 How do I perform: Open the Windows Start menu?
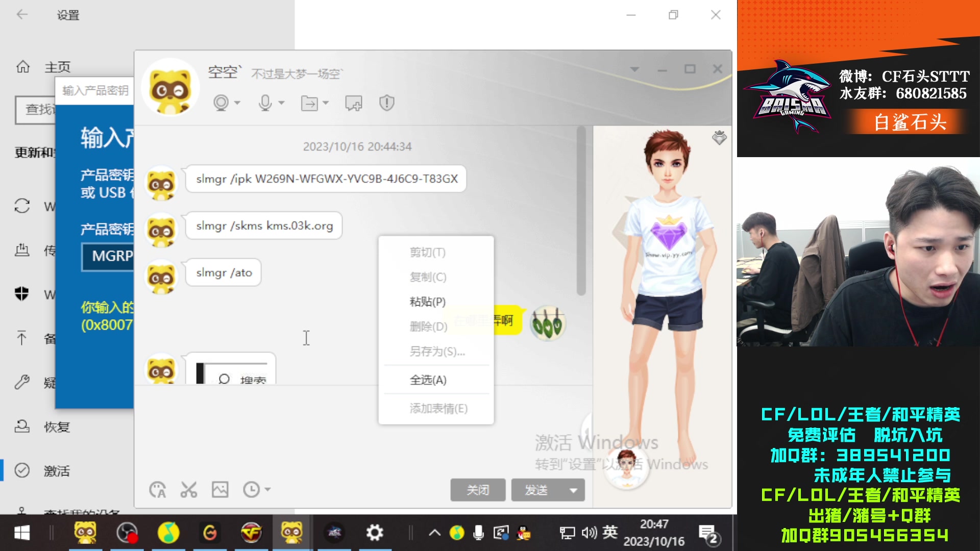(x=21, y=533)
